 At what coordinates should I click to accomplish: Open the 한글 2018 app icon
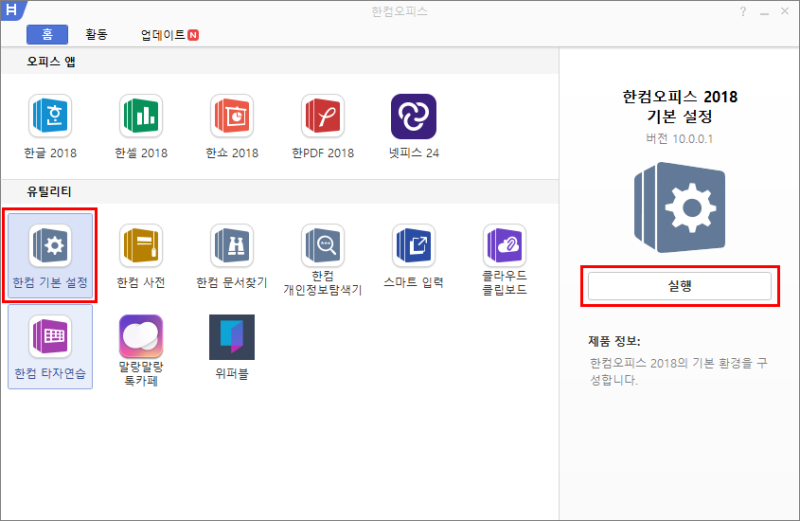(50, 116)
